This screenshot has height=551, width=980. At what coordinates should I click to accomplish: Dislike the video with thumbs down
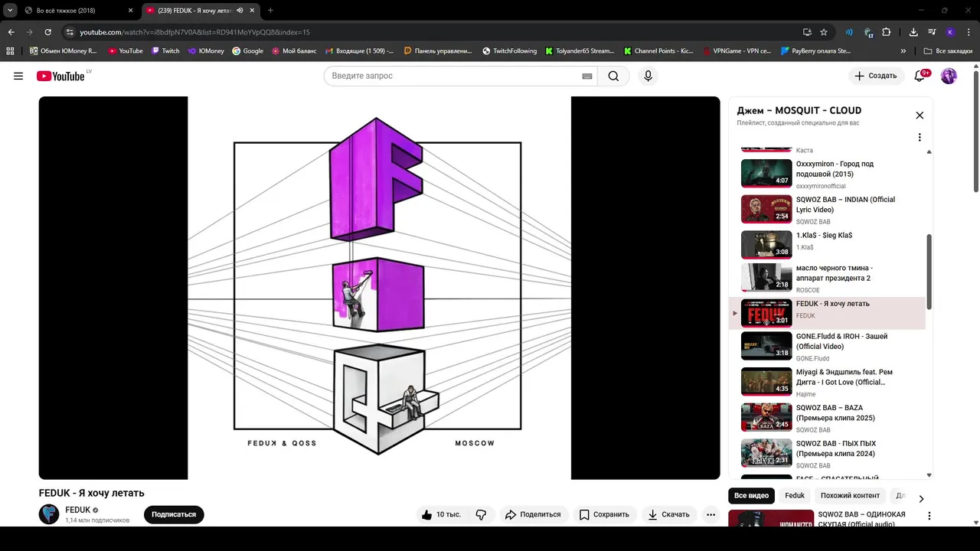pyautogui.click(x=481, y=514)
